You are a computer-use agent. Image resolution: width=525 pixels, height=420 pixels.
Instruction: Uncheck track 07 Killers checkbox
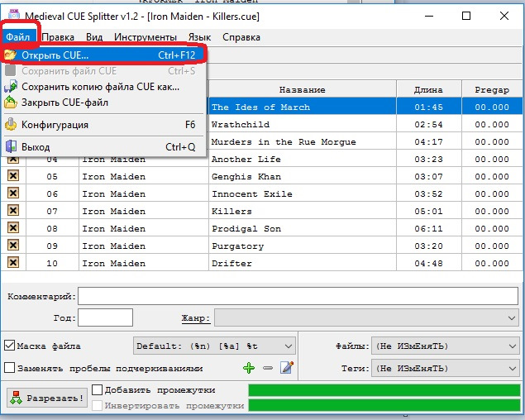[x=13, y=210]
